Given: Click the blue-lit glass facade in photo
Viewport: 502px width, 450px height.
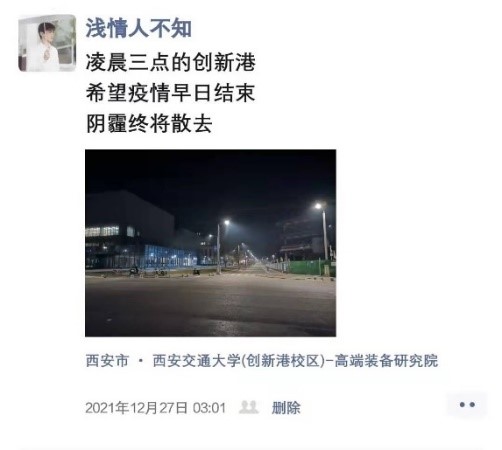Looking at the screenshot, I should [170, 257].
